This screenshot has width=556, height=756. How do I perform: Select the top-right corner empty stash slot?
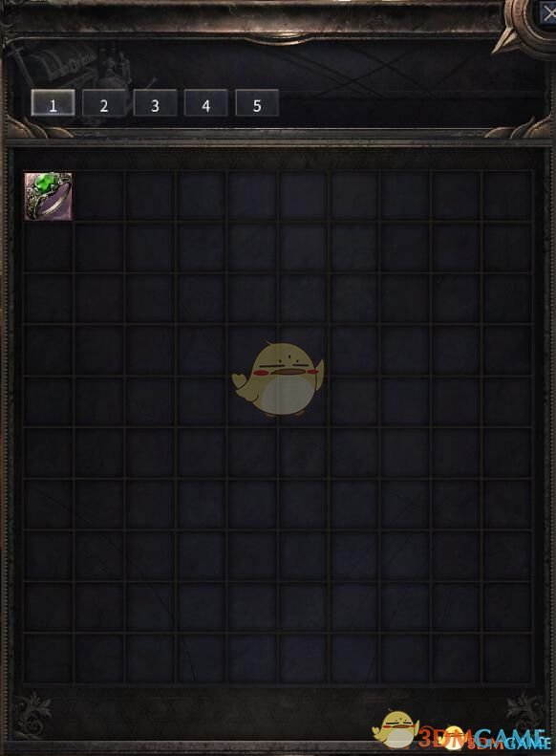click(x=507, y=196)
